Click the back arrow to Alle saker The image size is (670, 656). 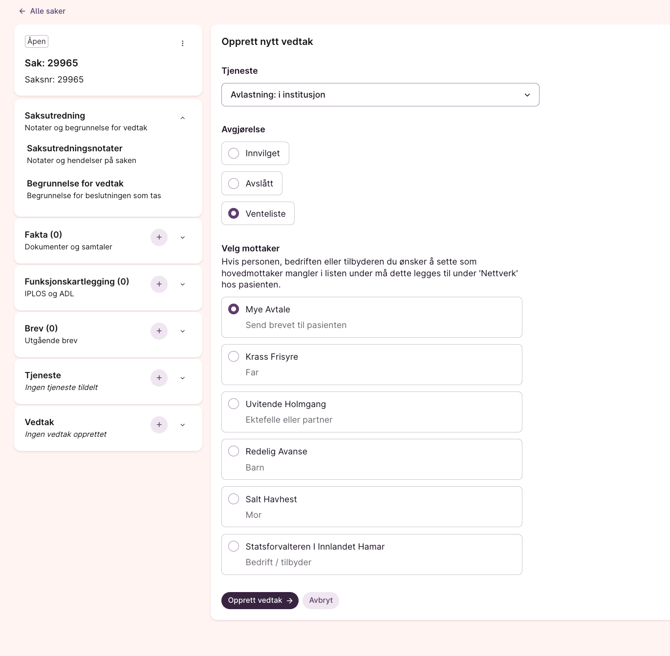point(22,11)
